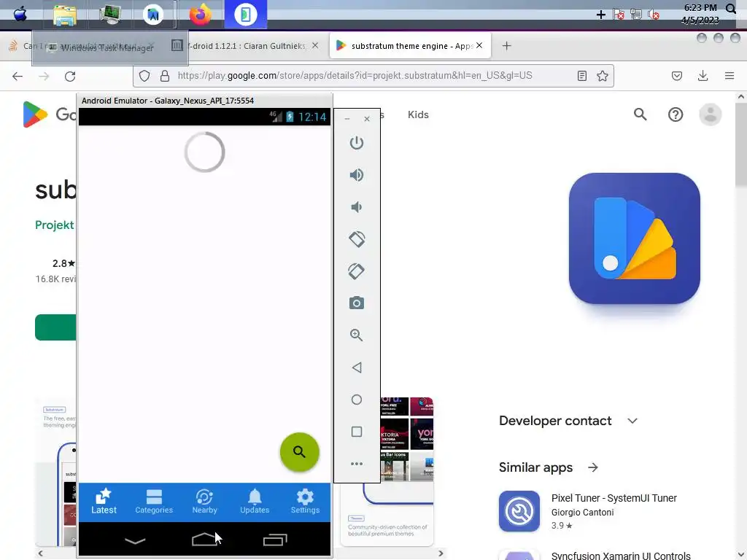Open Pixel Tuner - SystemUI Tuner app
747x560 pixels.
[x=614, y=498]
